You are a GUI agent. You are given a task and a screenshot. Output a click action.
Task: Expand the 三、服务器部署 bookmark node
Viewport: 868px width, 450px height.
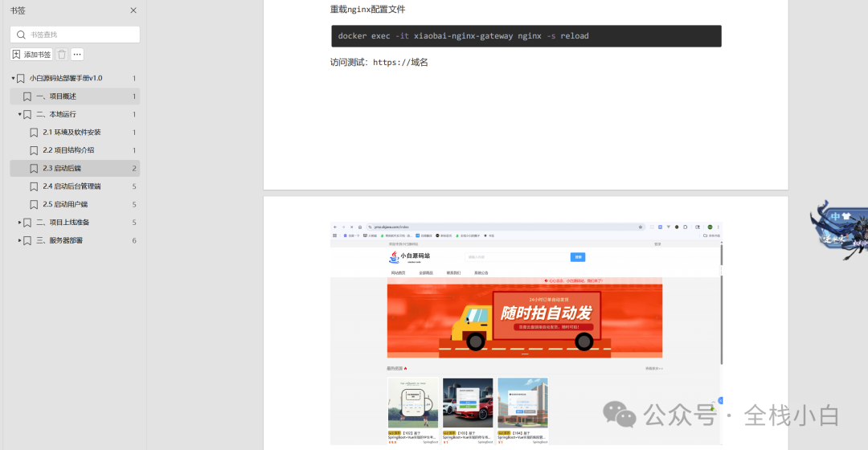click(19, 240)
